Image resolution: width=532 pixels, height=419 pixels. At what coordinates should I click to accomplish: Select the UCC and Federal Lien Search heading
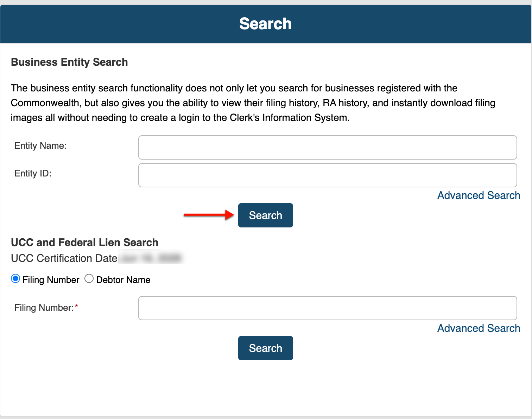coord(84,243)
